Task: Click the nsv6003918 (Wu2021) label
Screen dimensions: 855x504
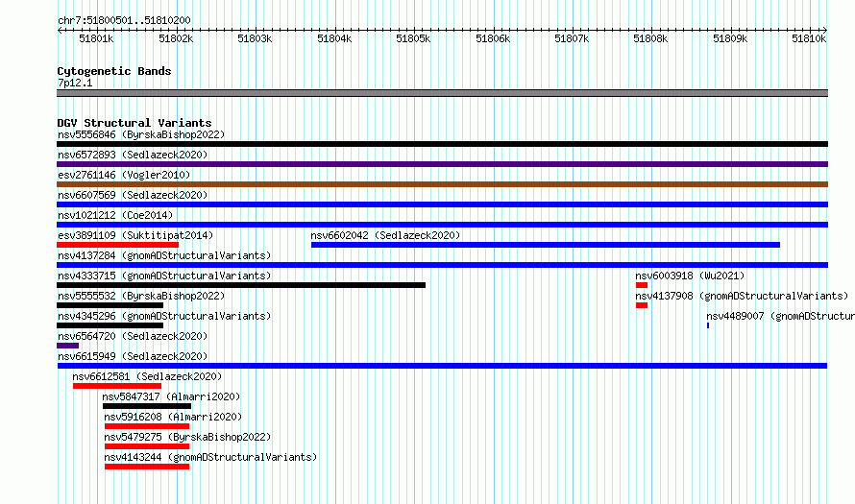Action: click(x=690, y=276)
